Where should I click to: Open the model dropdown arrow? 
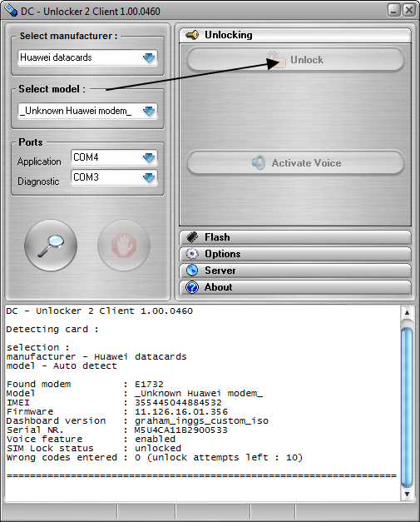coord(149,111)
